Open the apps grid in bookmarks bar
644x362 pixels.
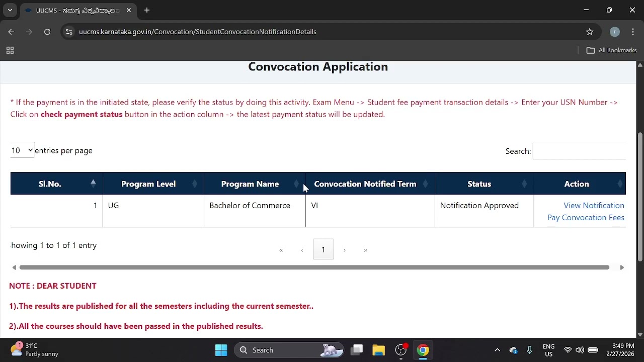point(10,50)
